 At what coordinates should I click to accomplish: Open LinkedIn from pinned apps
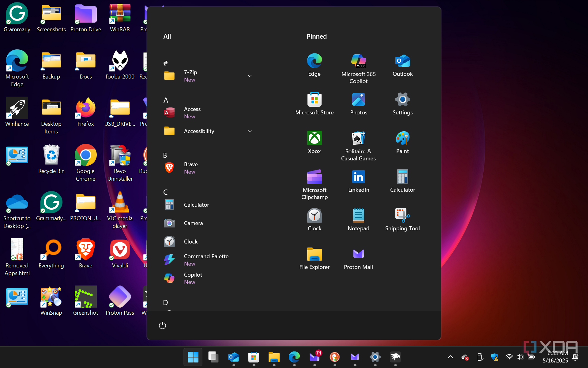click(x=358, y=181)
